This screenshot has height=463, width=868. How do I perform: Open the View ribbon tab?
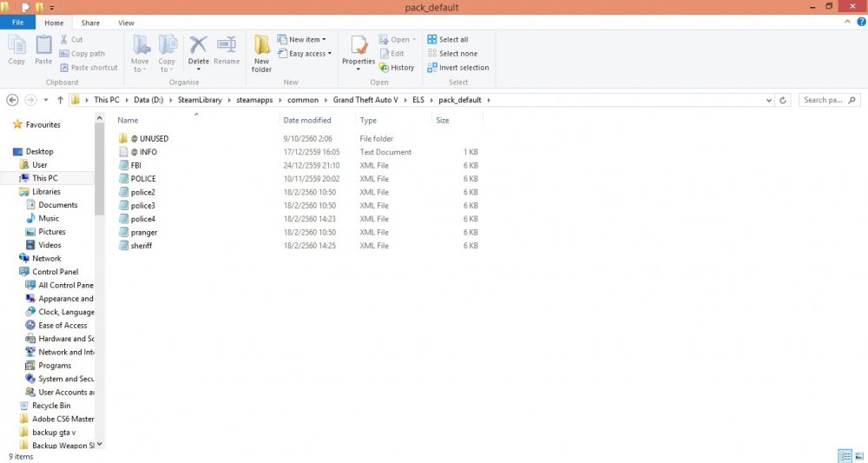(126, 23)
